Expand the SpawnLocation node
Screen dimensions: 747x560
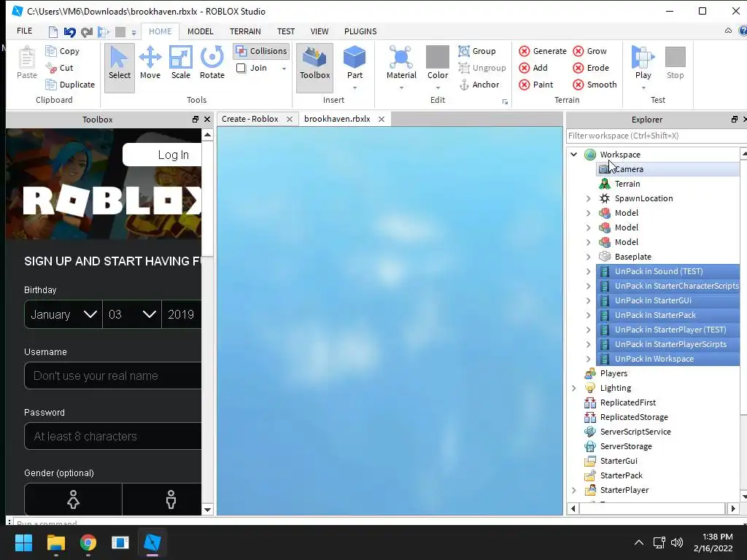[x=589, y=198]
